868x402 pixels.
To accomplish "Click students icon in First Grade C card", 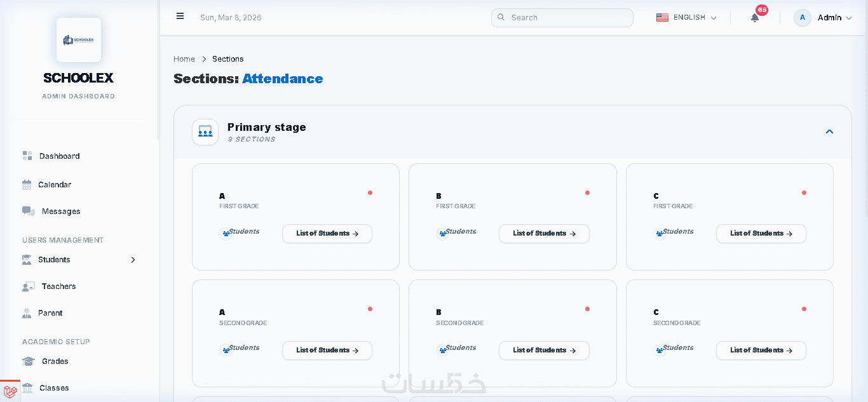I will [x=660, y=234].
